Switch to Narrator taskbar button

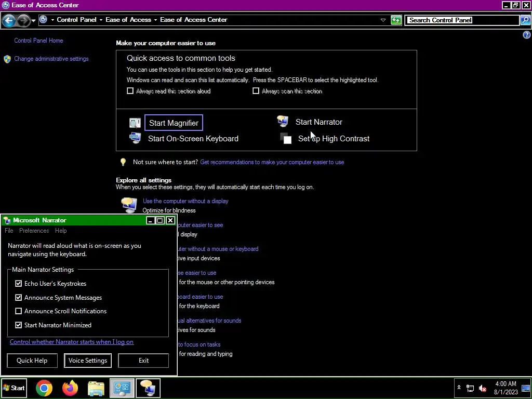tap(148, 388)
